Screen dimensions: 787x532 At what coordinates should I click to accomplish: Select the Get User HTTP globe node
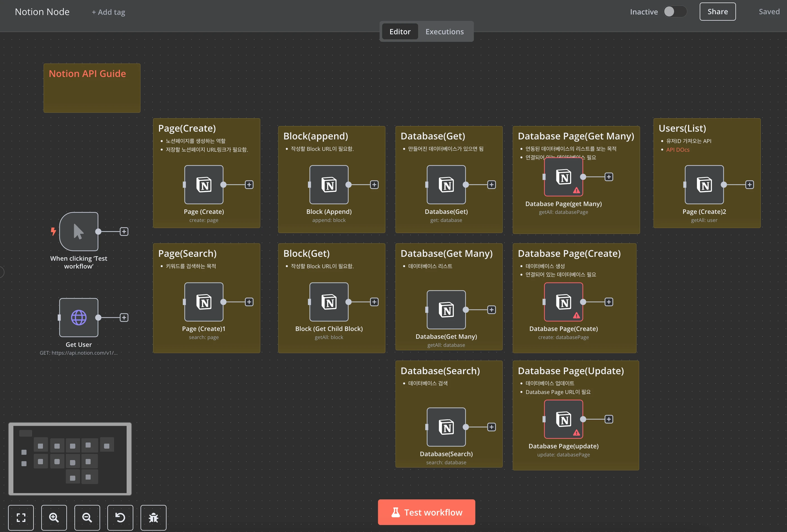79,317
